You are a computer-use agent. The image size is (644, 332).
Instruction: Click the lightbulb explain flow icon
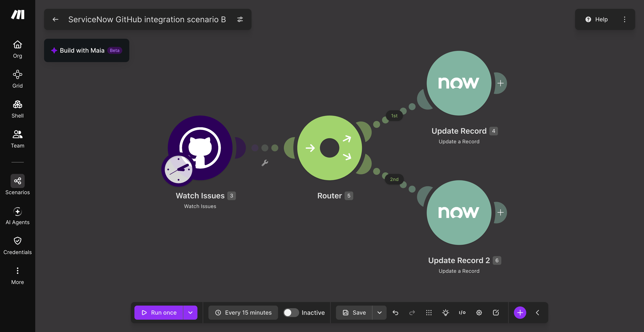coord(446,312)
